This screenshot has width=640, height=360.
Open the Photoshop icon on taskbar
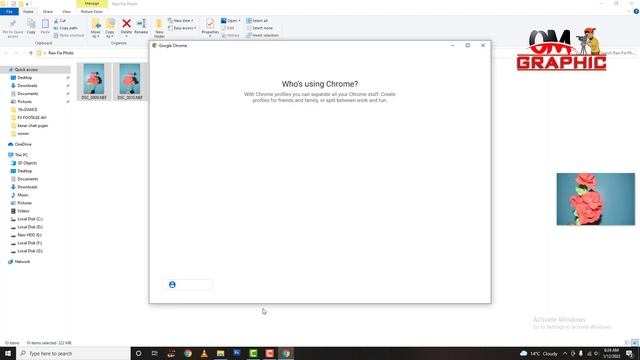pyautogui.click(x=237, y=353)
